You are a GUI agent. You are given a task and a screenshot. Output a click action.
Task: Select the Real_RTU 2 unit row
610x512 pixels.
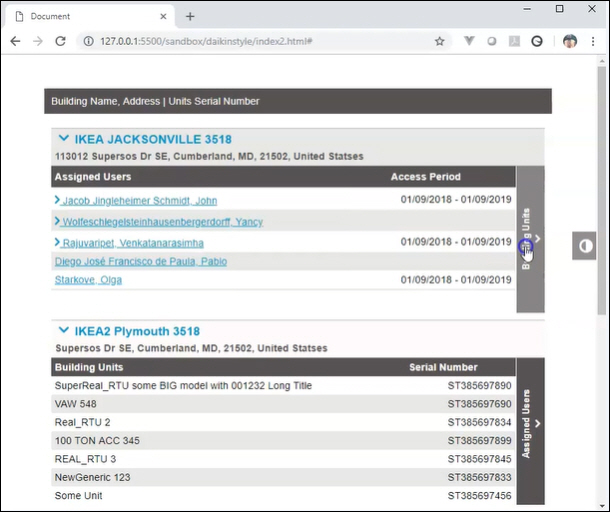tap(283, 422)
